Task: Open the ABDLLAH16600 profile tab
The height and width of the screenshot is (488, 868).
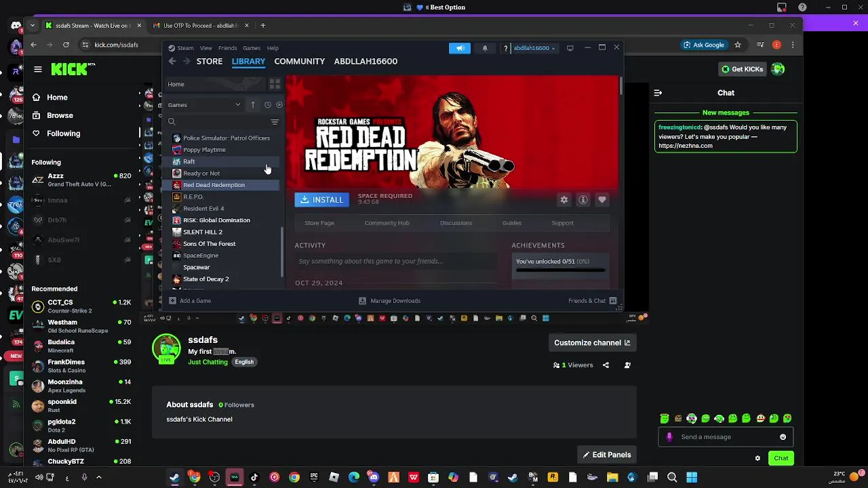Action: (x=366, y=61)
